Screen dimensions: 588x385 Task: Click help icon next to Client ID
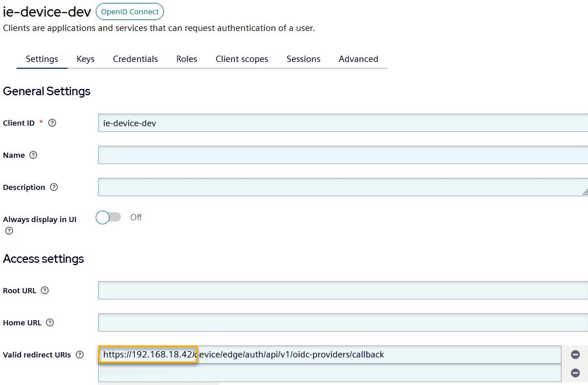pos(52,123)
